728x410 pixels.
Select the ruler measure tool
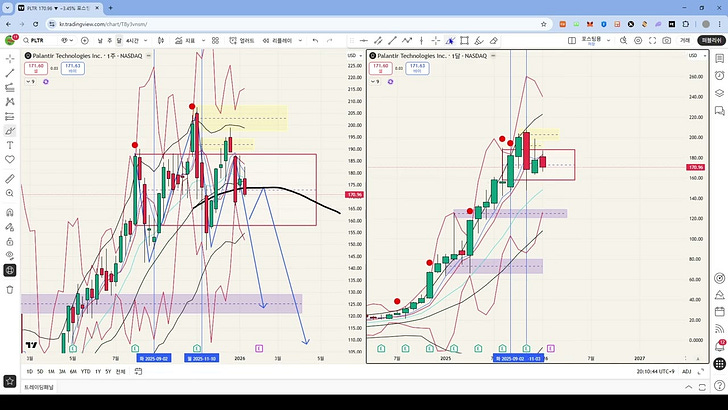click(10, 179)
